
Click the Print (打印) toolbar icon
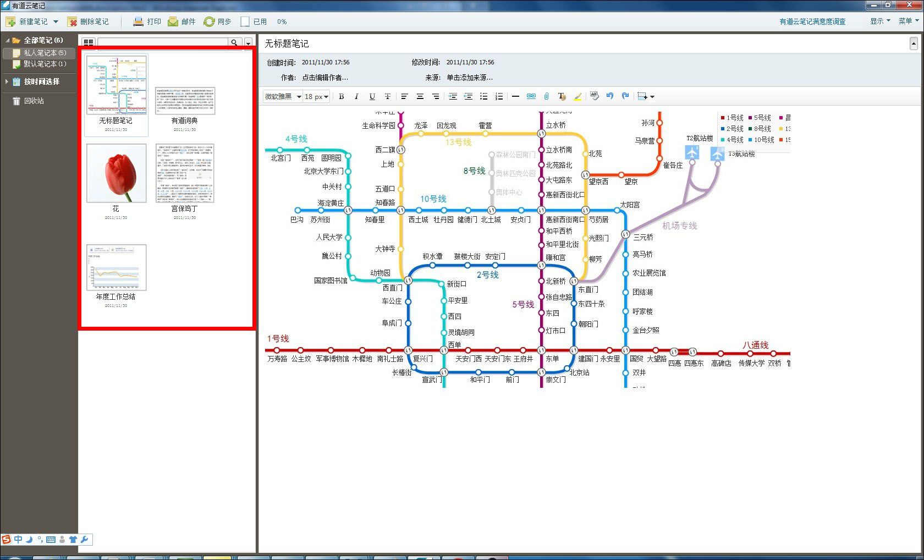pos(139,21)
